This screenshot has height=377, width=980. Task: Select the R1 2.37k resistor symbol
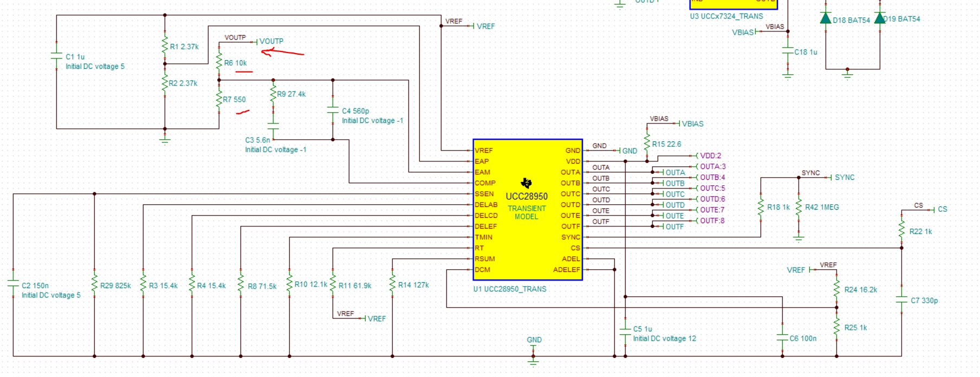click(165, 45)
